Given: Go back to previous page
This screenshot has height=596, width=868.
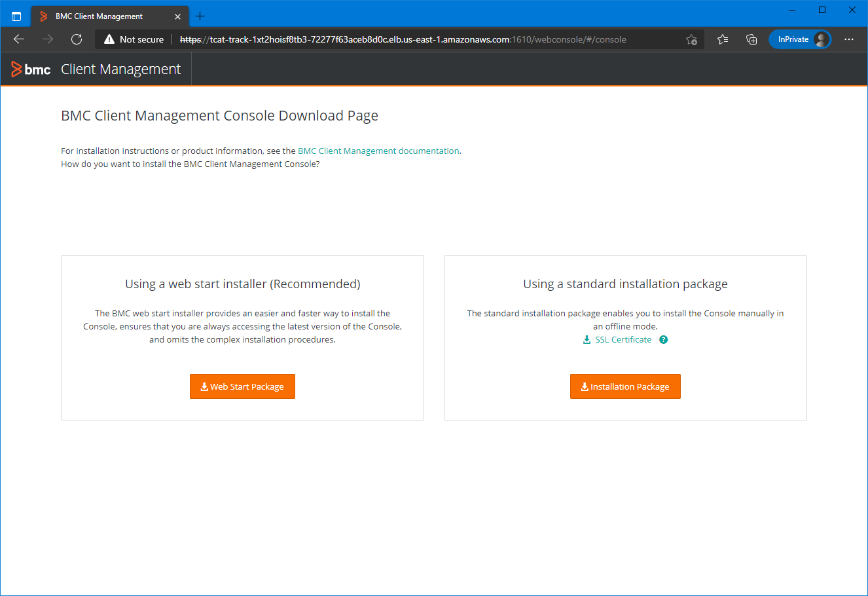Looking at the screenshot, I should 19,39.
